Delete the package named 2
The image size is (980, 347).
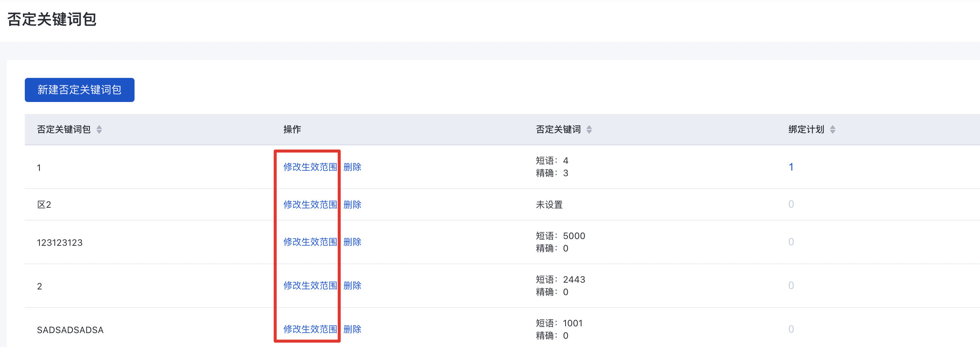352,286
